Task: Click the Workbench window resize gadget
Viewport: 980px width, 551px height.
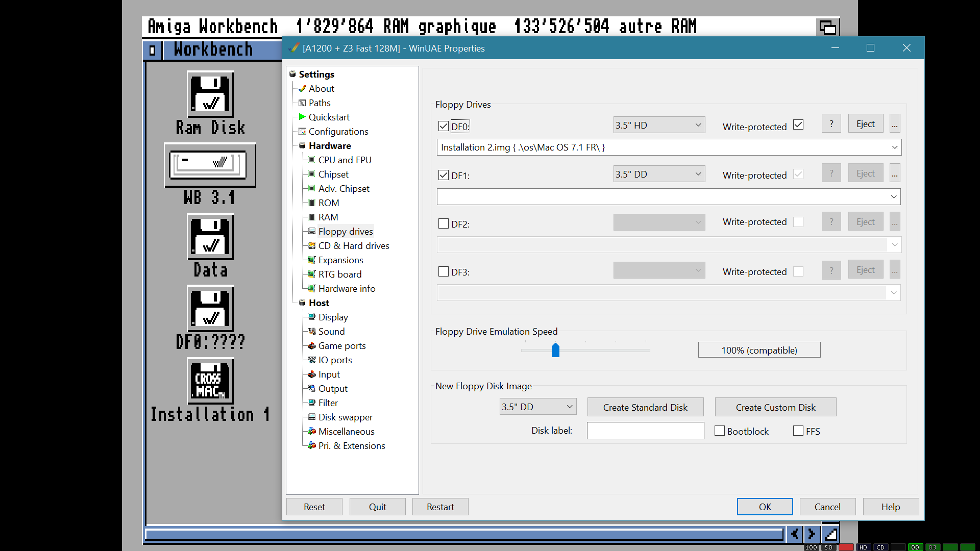Action: tap(830, 534)
